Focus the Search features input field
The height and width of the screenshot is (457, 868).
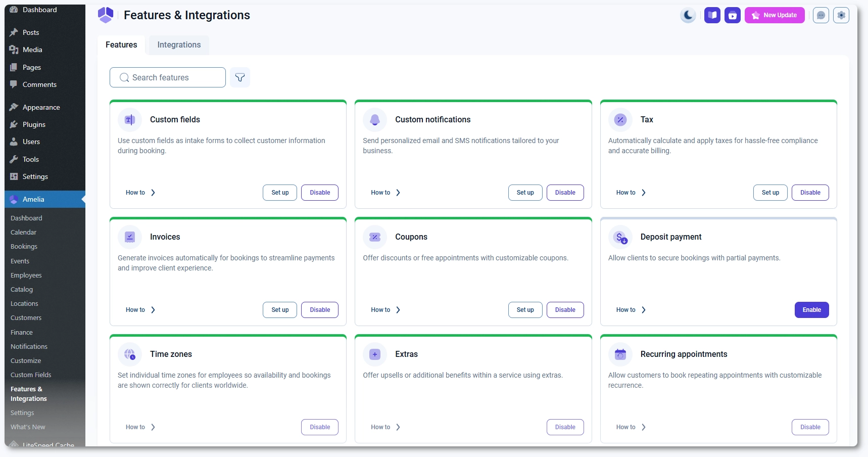(x=172, y=77)
